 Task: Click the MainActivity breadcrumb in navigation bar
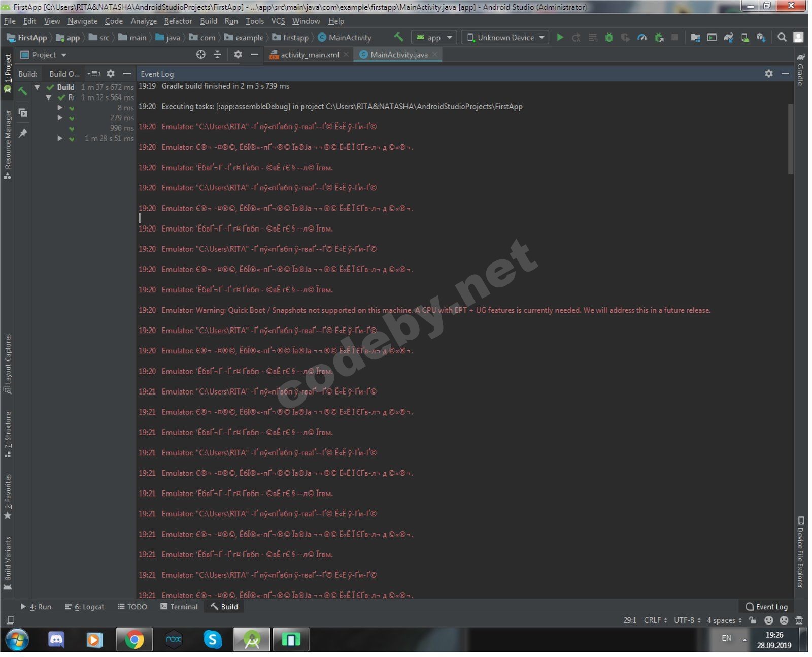[345, 38]
